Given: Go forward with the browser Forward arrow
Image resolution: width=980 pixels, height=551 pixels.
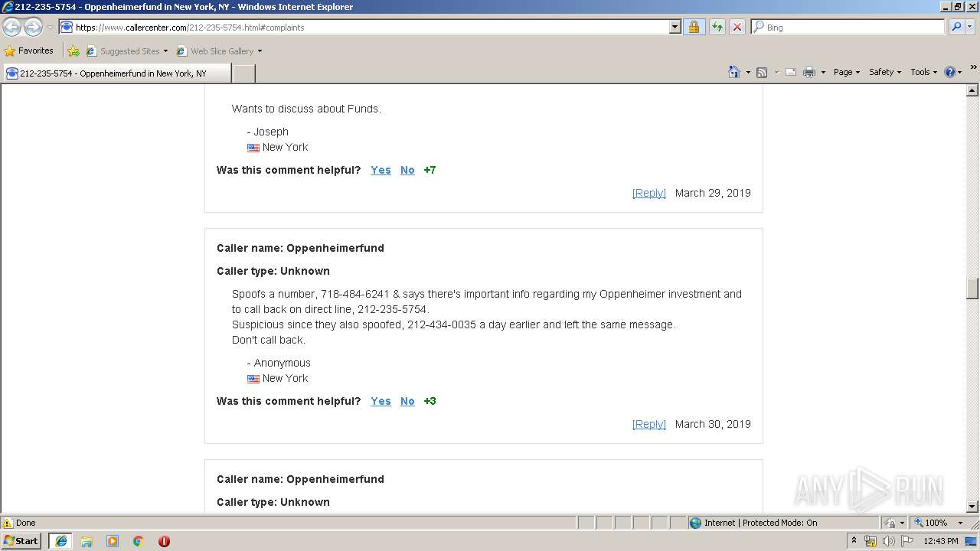Looking at the screenshot, I should pyautogui.click(x=33, y=27).
